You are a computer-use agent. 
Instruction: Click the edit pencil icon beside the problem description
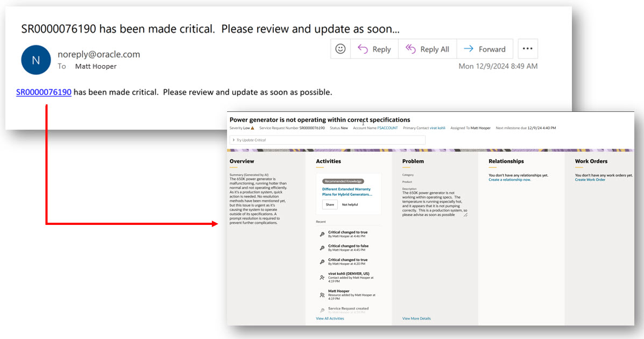[x=466, y=215]
